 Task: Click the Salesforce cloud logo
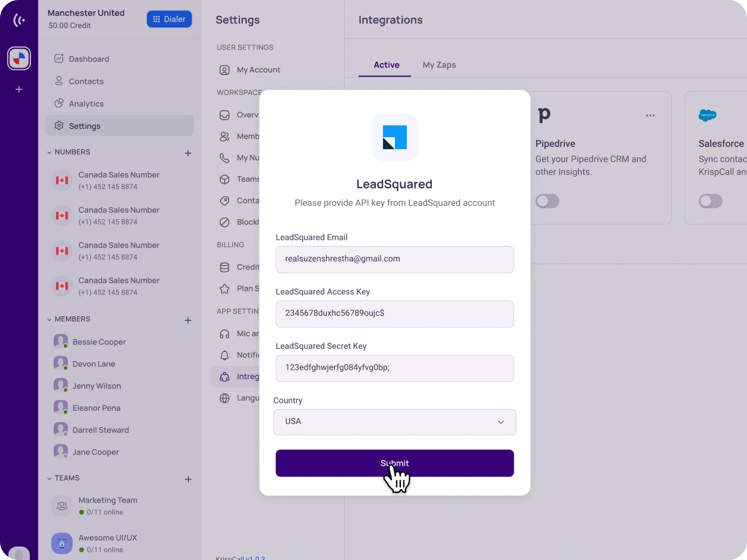(x=707, y=115)
